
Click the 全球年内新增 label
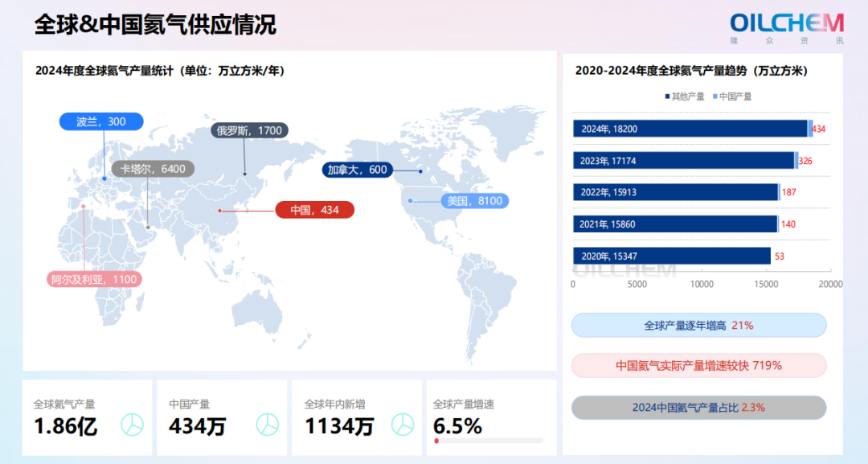(x=335, y=404)
